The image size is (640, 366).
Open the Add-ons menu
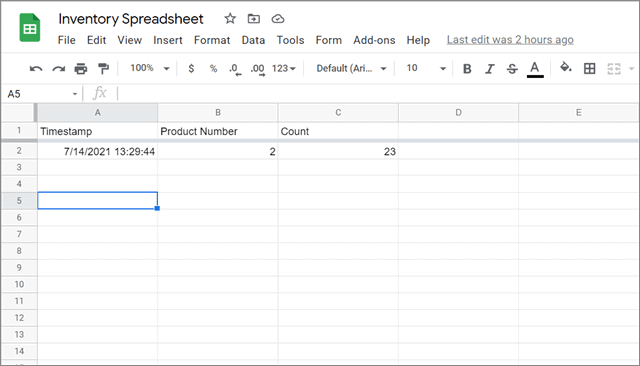(x=374, y=40)
